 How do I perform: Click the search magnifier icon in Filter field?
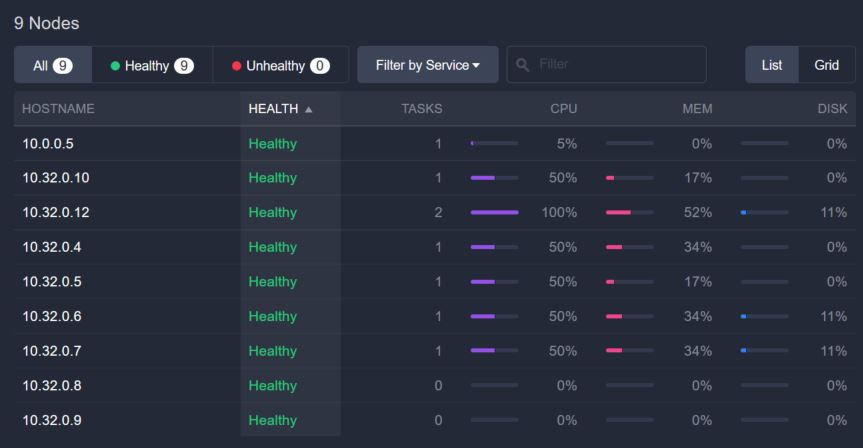pos(522,65)
